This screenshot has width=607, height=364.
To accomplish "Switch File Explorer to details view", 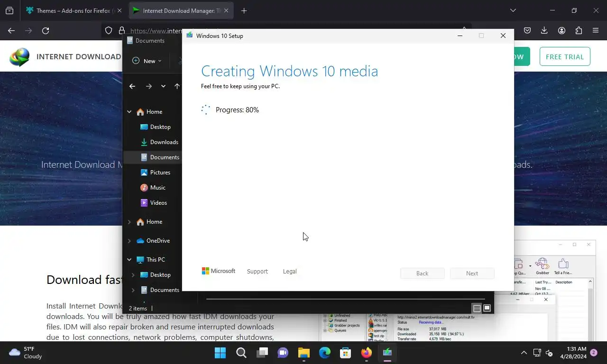I will [477, 308].
